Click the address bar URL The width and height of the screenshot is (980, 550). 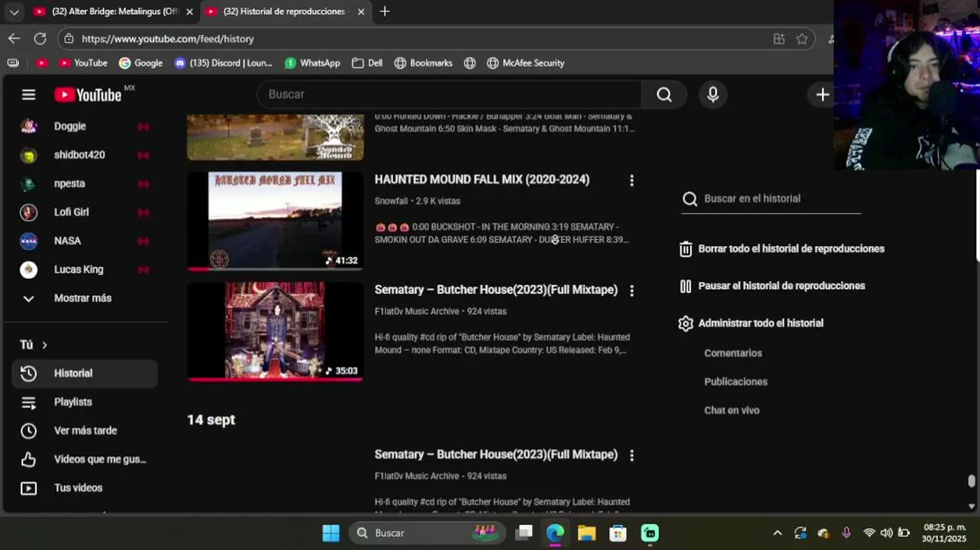point(168,38)
